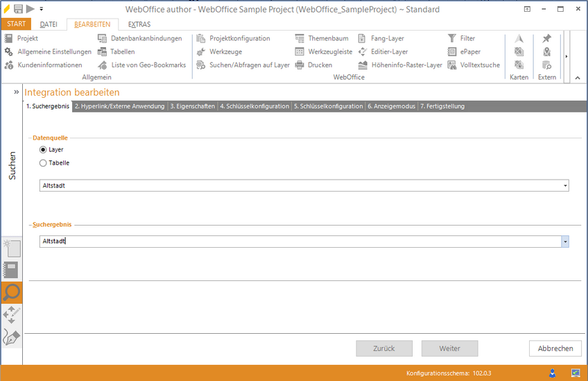Screen dimensions: 588x381
Task: Click the Volltextsuche icon
Action: click(x=452, y=65)
